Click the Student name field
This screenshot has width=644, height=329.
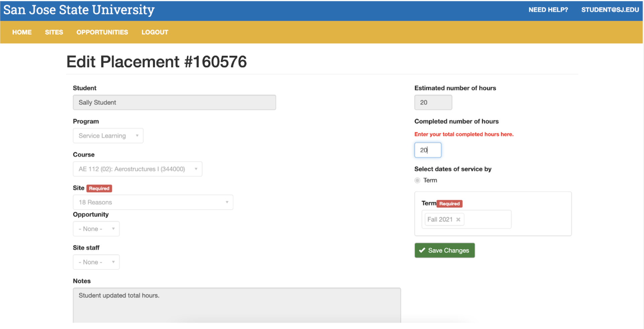[x=174, y=103]
